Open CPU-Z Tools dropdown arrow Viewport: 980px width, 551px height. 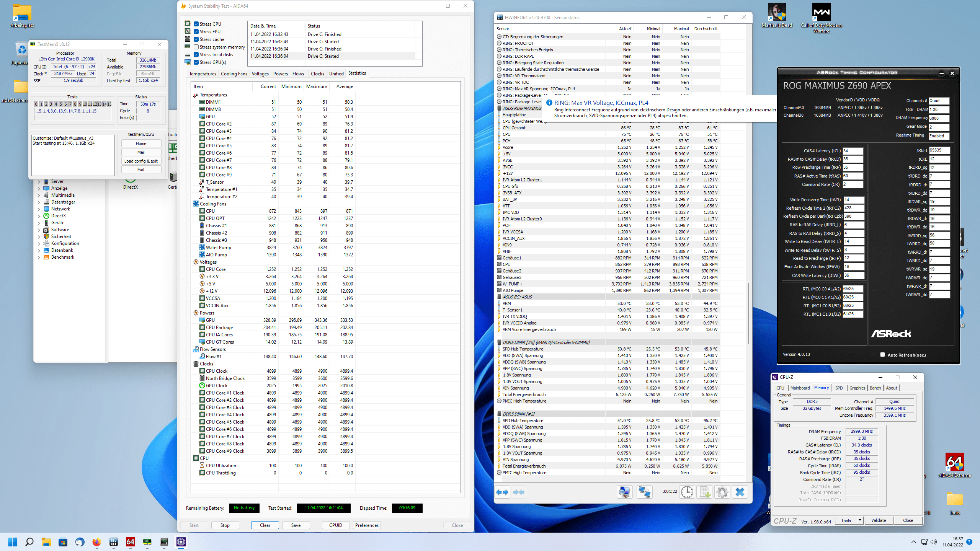(x=860, y=520)
